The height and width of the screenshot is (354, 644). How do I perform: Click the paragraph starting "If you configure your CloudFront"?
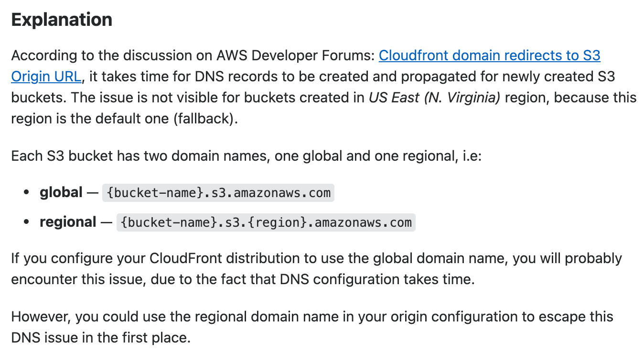tap(317, 269)
